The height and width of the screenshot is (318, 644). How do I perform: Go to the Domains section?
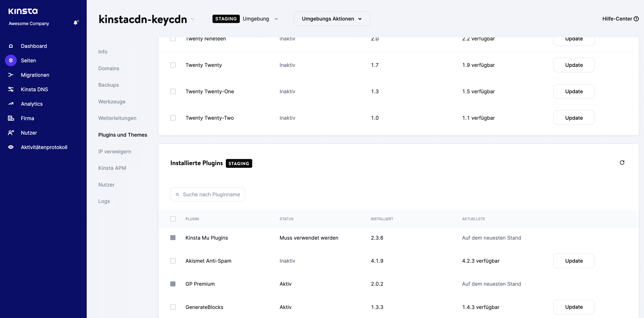(x=109, y=68)
